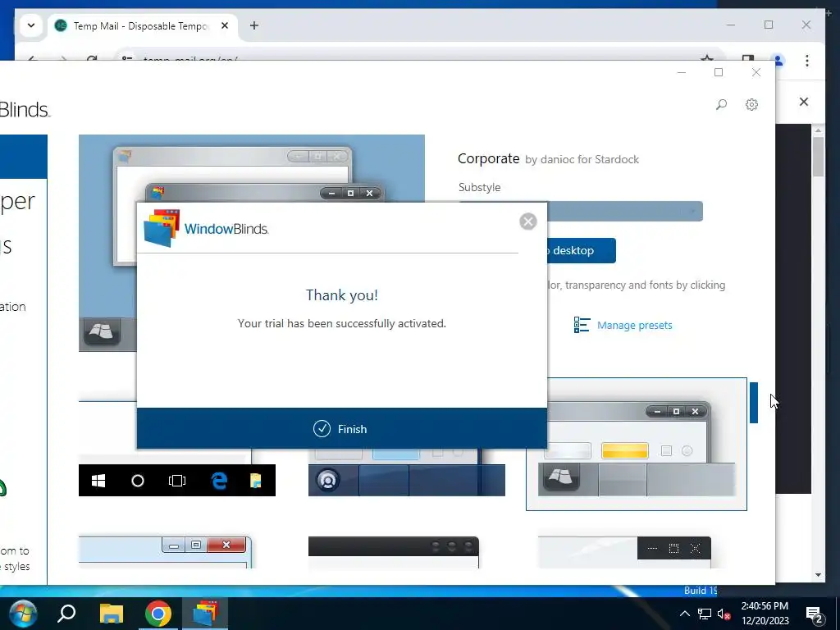Open Chrome profile avatar icon

pos(778,60)
